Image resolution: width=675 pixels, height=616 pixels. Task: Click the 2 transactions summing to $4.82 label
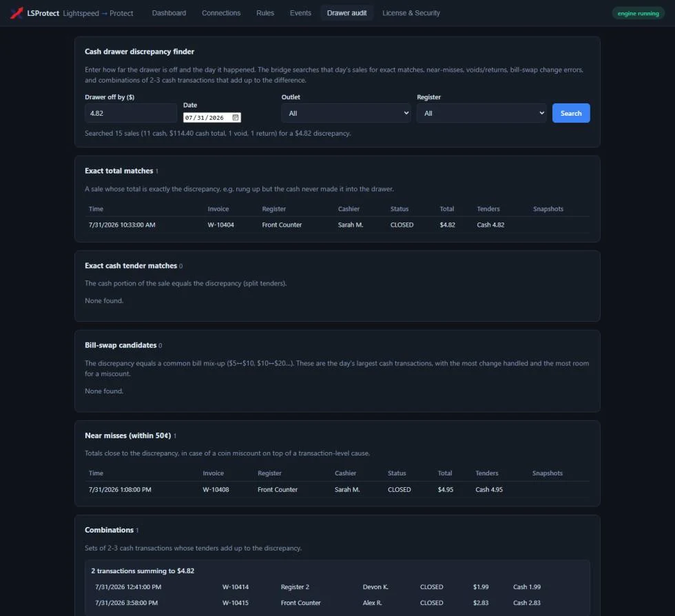pos(143,571)
